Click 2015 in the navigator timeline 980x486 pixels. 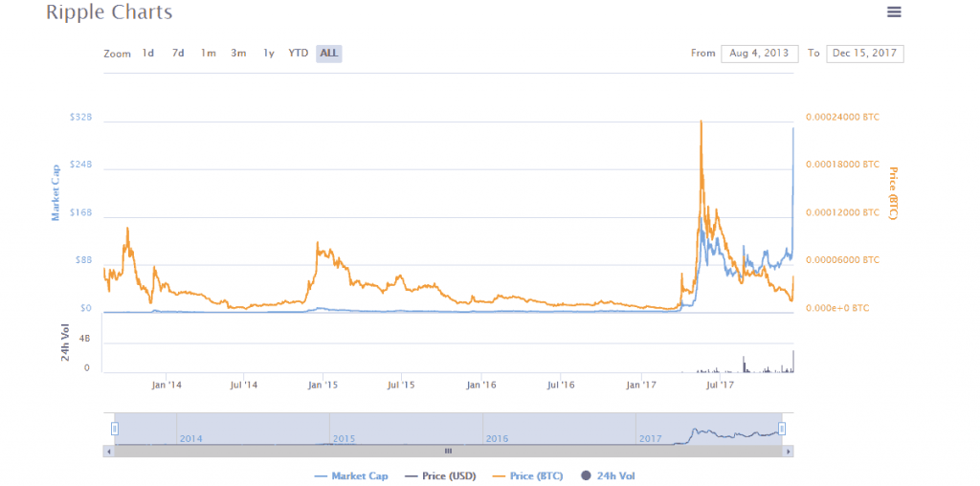tap(345, 439)
